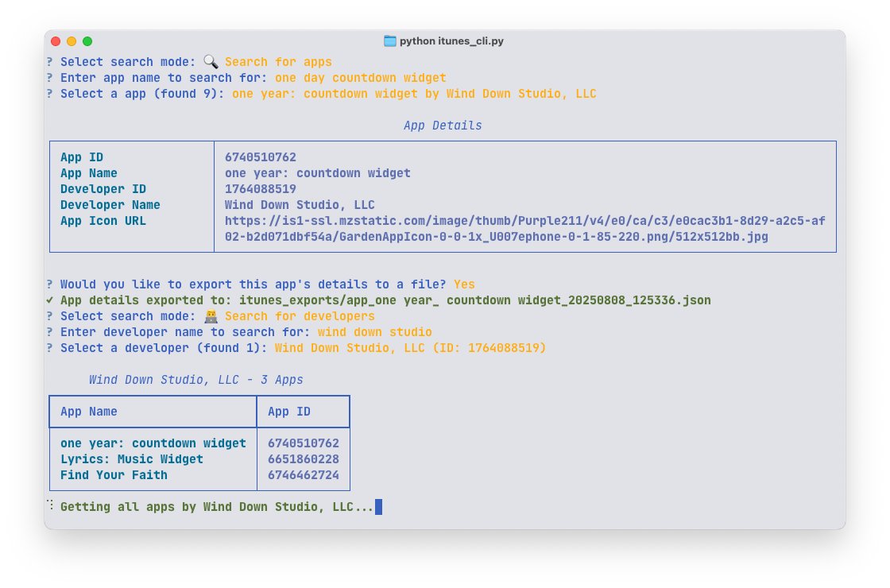Click the answer text Search for developers
The width and height of the screenshot is (890, 588).
coord(300,316)
